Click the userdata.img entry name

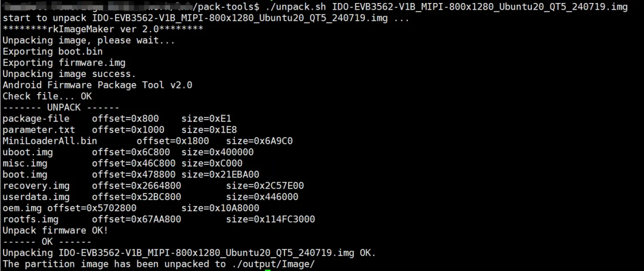pyautogui.click(x=36, y=196)
